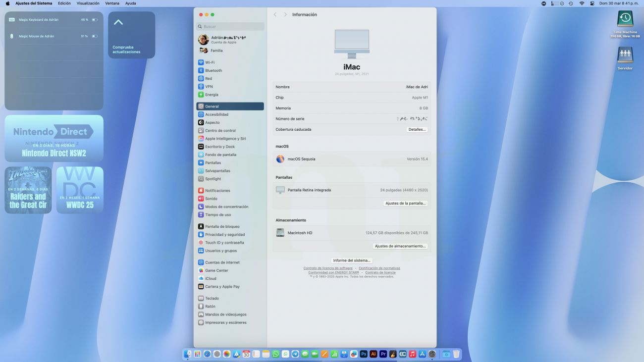
Task: Launch Telegram from the Dock
Action: tap(295, 354)
